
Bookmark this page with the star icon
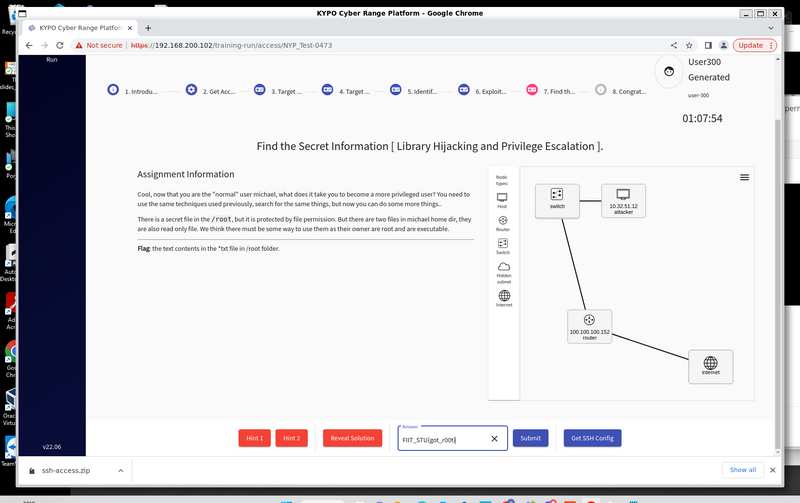[689, 45]
